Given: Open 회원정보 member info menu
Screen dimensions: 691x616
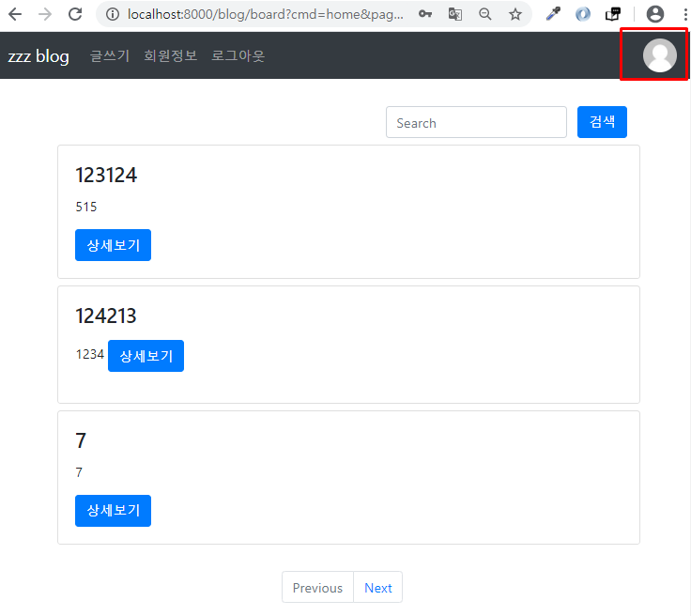Looking at the screenshot, I should click(171, 56).
